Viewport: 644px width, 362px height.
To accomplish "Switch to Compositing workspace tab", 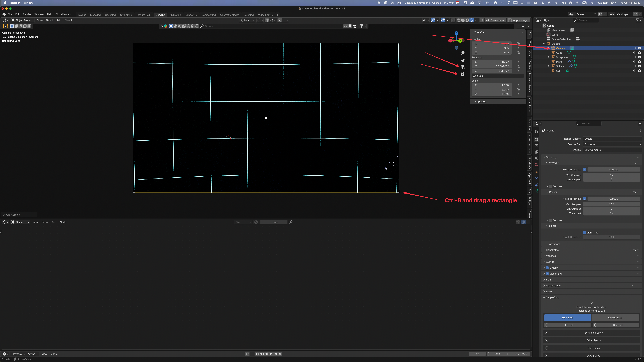I will click(209, 15).
